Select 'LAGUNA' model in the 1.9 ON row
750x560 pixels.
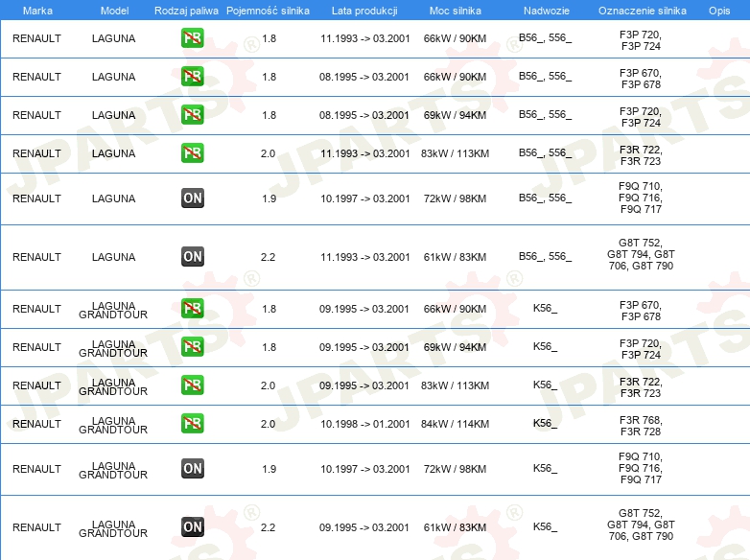coord(113,198)
